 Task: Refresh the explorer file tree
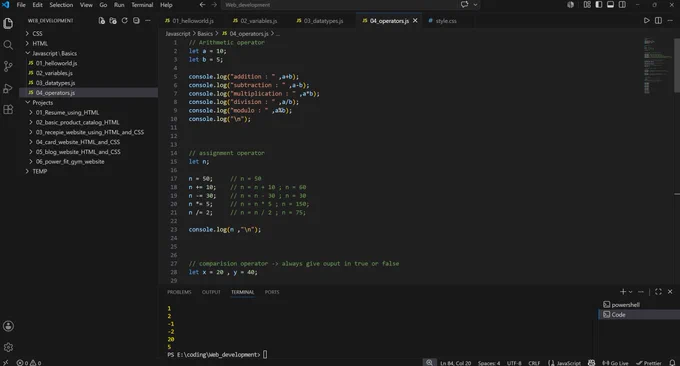pyautogui.click(x=124, y=21)
